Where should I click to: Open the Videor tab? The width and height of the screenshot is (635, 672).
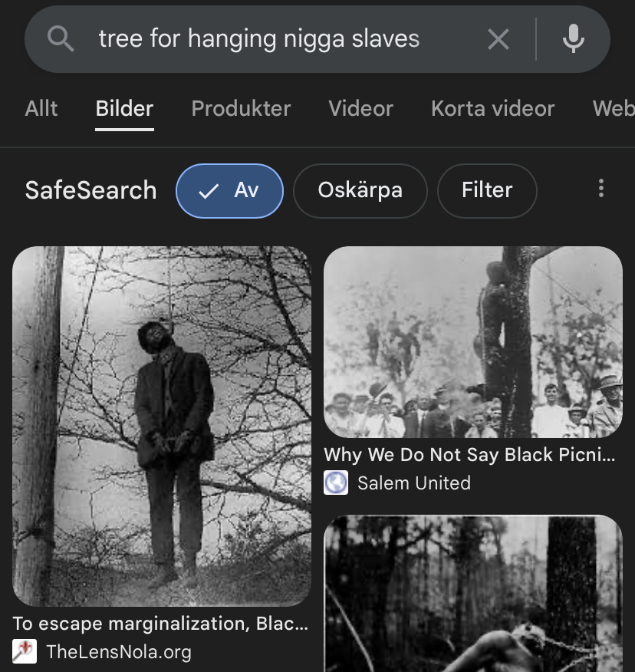coord(360,108)
